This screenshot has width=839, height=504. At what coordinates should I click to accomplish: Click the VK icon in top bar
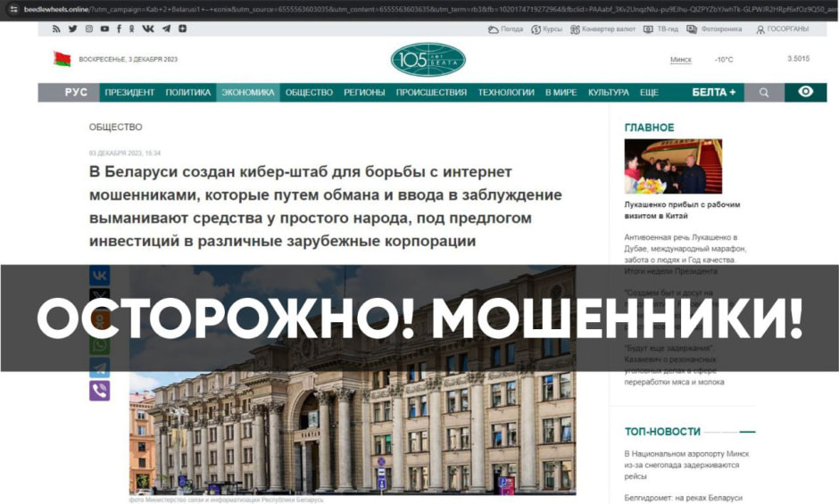point(147,29)
